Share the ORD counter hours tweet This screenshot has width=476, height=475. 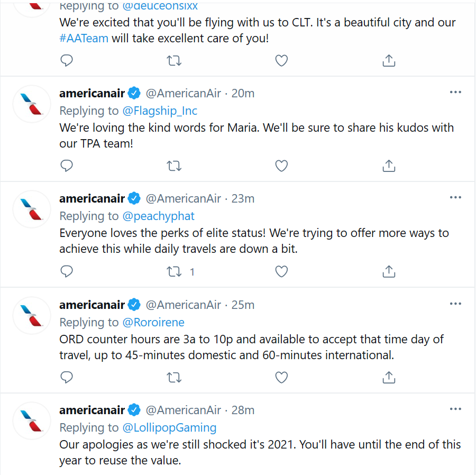(x=389, y=377)
